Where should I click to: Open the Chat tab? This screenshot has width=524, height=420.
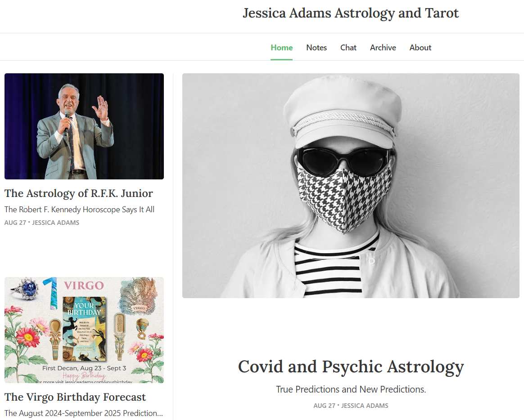click(x=348, y=48)
